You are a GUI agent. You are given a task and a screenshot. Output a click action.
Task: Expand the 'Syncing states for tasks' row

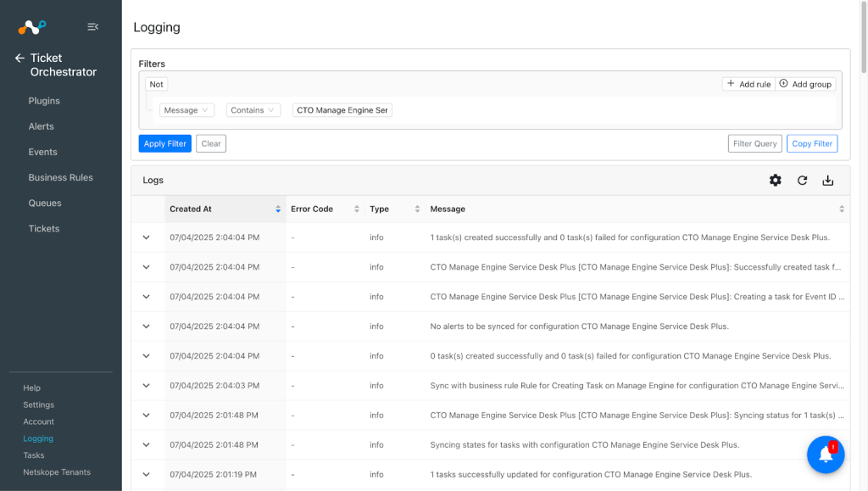click(146, 444)
